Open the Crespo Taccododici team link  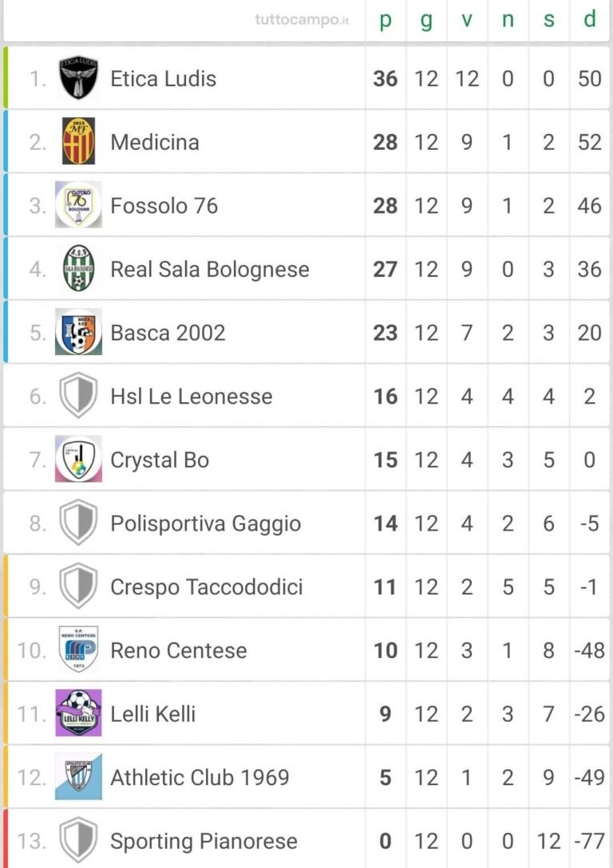click(x=207, y=587)
